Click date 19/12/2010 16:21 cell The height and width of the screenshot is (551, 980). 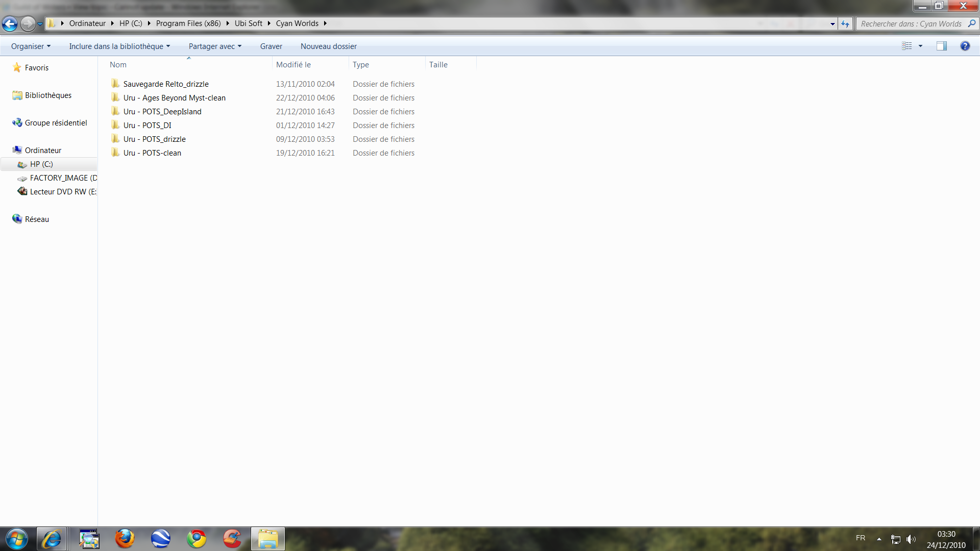[x=305, y=153]
